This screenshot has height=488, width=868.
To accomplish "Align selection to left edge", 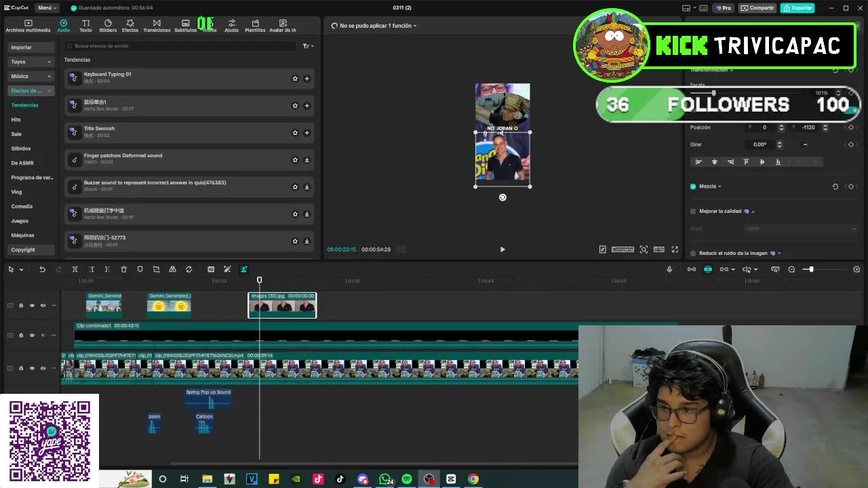I will click(698, 162).
